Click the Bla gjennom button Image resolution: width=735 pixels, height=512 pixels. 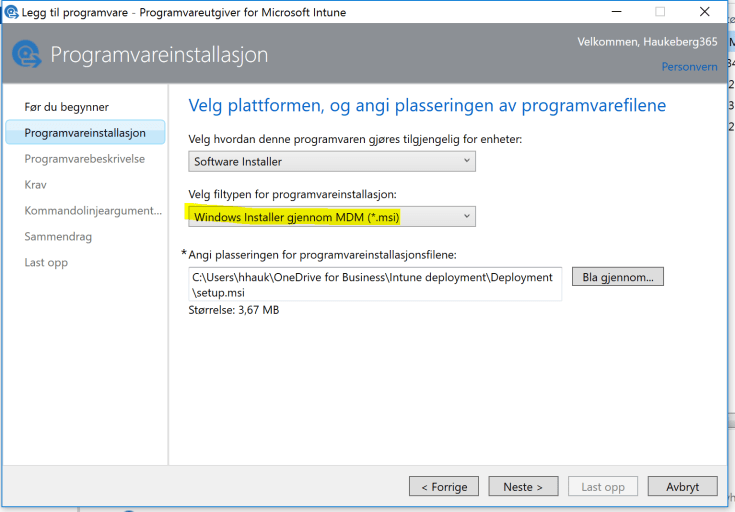[x=618, y=277]
